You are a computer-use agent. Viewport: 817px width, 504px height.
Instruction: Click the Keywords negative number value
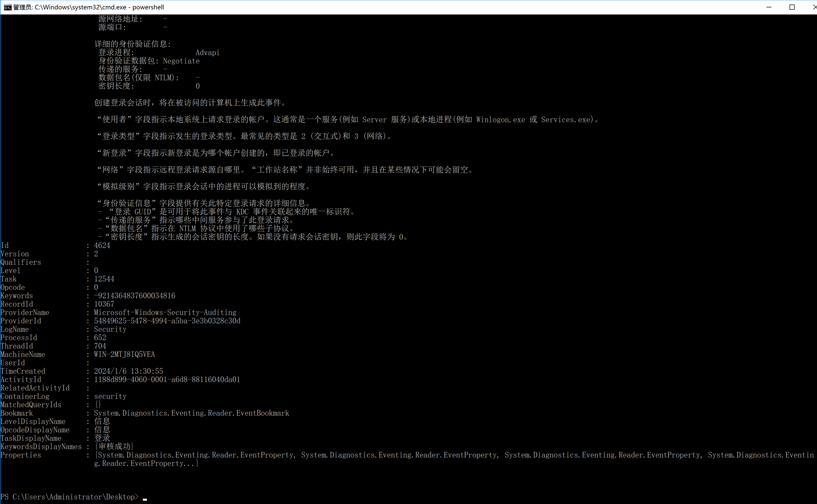(134, 296)
